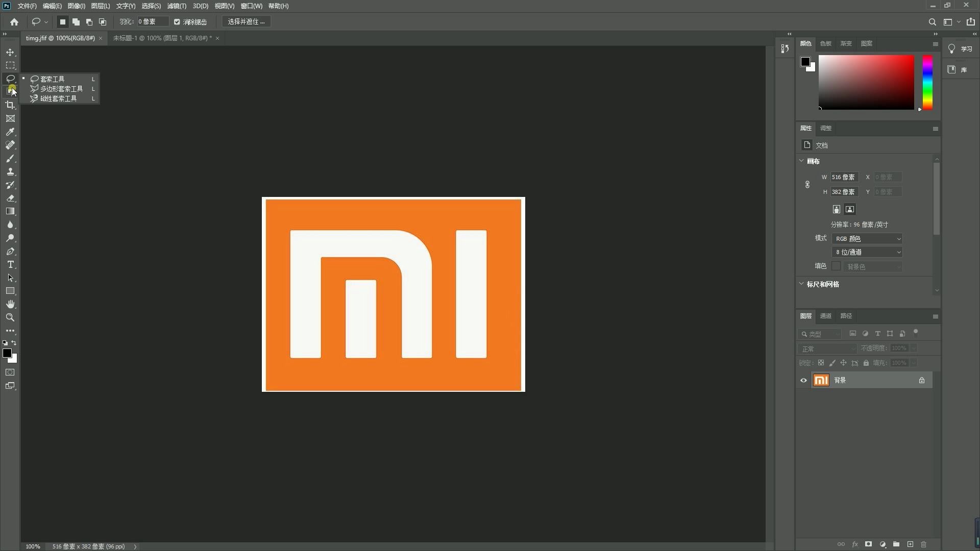
Task: Select the Rectangle shape tool
Action: (x=10, y=291)
